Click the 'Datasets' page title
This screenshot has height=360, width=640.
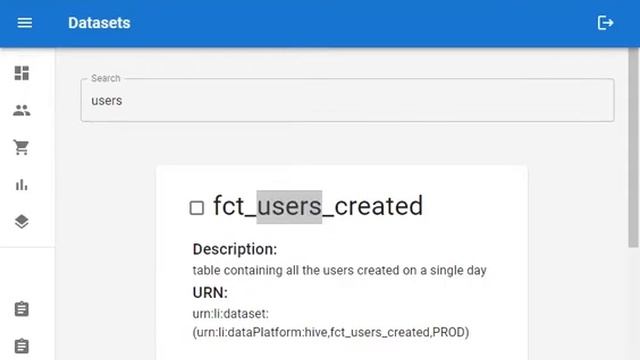pos(99,23)
